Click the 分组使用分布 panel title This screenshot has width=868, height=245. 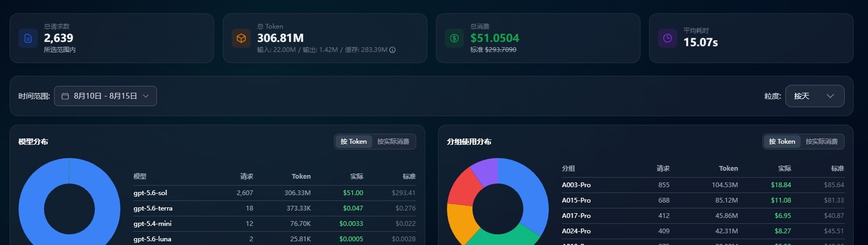click(469, 142)
